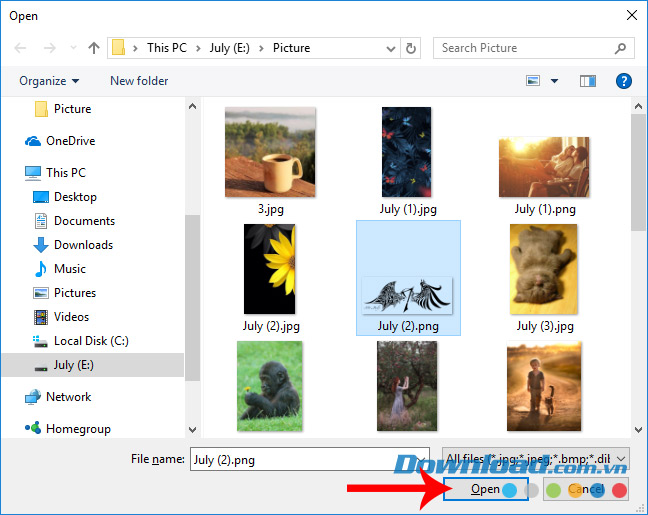The image size is (648, 515).
Task: Click the New folder button
Action: (x=139, y=81)
